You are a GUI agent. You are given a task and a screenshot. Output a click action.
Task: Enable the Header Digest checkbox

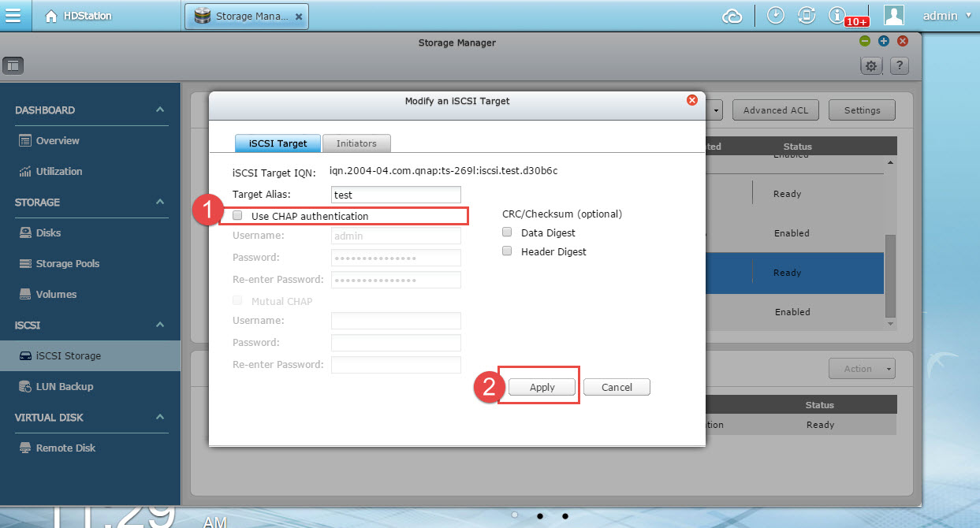507,251
